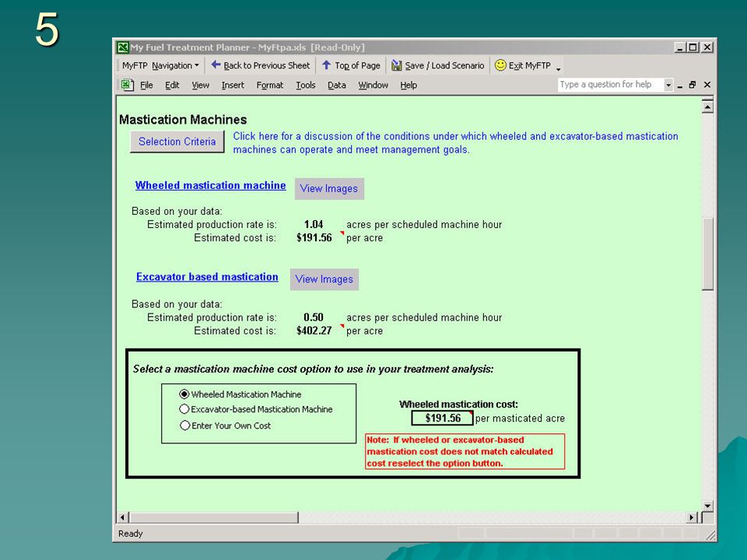The height and width of the screenshot is (560, 747).
Task: Open the Wheeled mastication machine link
Action: (x=211, y=185)
